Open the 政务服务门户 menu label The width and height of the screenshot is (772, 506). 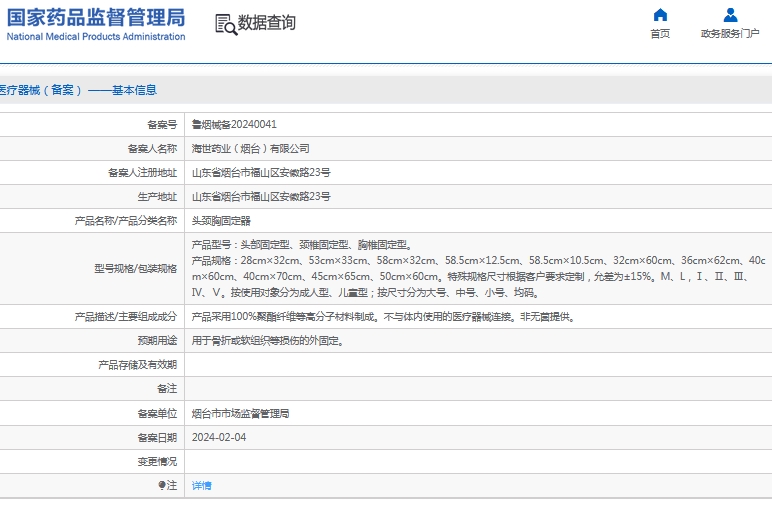click(x=730, y=34)
